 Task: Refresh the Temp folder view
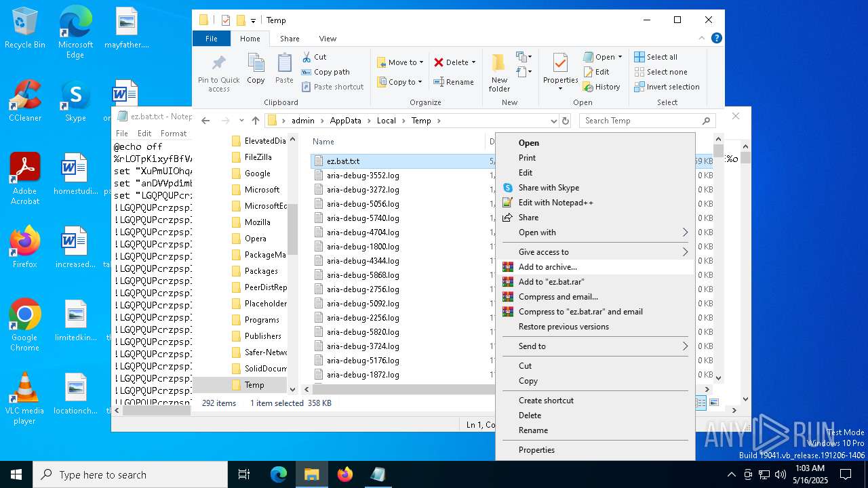pyautogui.click(x=566, y=121)
